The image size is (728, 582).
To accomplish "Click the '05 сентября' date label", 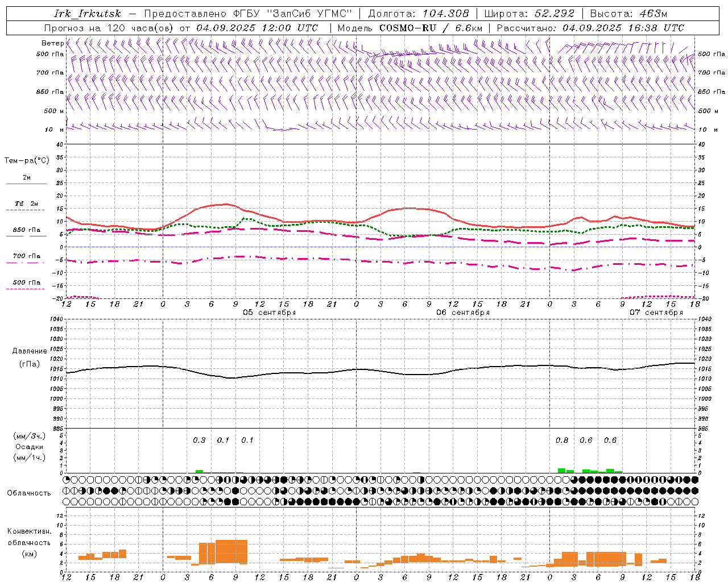I will [x=270, y=313].
